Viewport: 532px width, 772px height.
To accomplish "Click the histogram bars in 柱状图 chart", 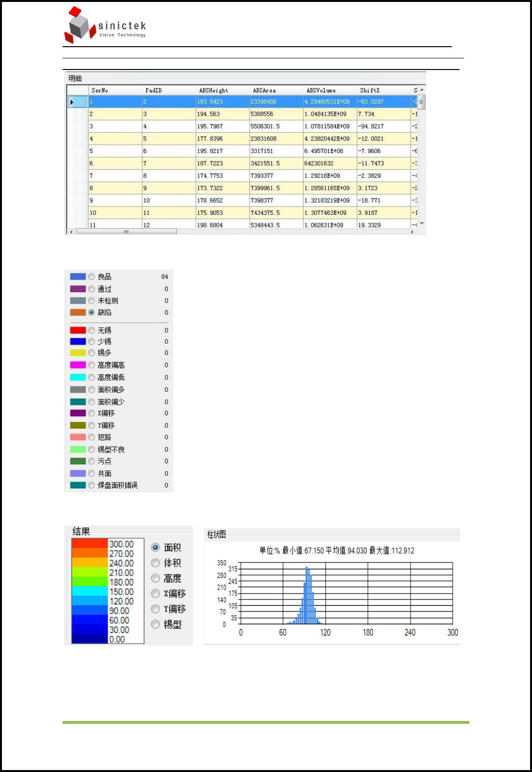I will click(305, 596).
